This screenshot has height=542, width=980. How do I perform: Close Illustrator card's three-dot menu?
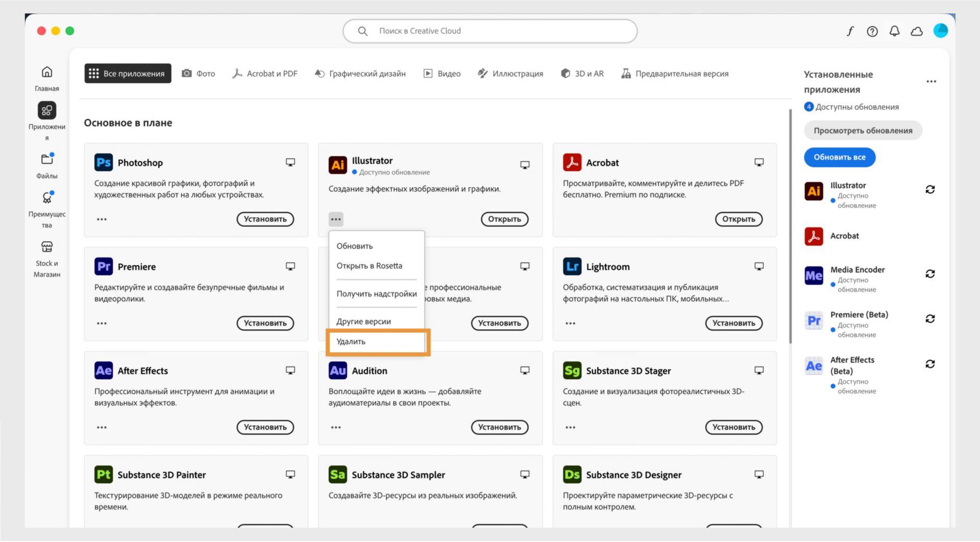pos(336,219)
